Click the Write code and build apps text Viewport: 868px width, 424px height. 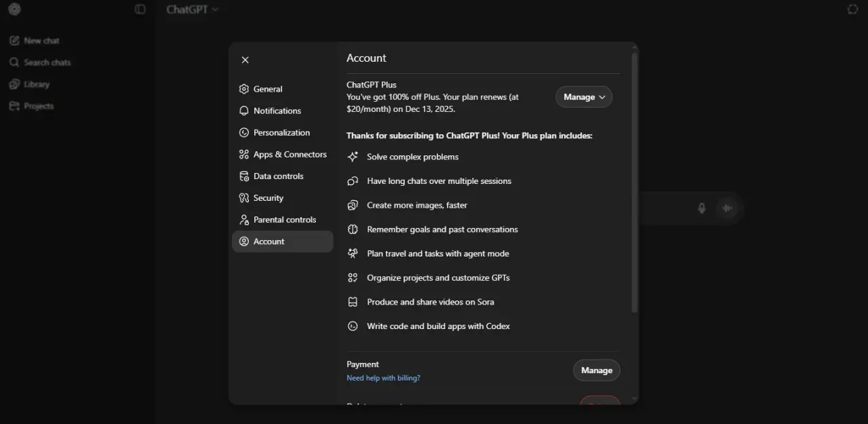439,326
